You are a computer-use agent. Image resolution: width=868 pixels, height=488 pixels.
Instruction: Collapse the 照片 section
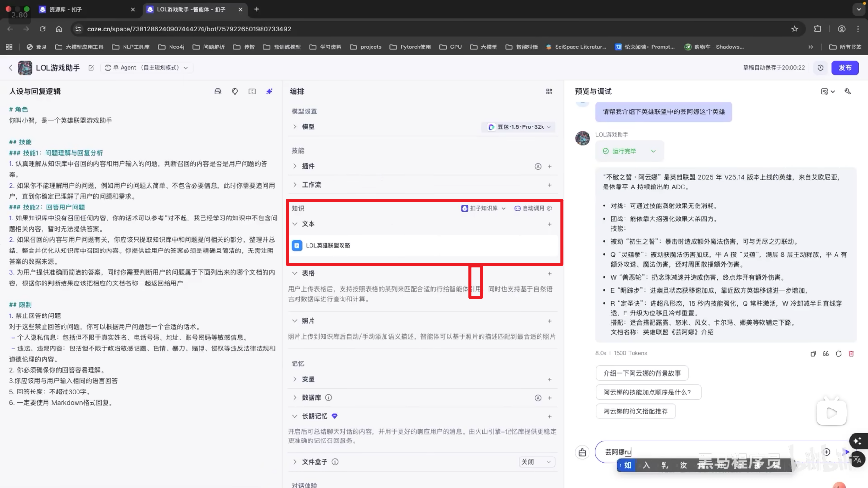click(295, 321)
